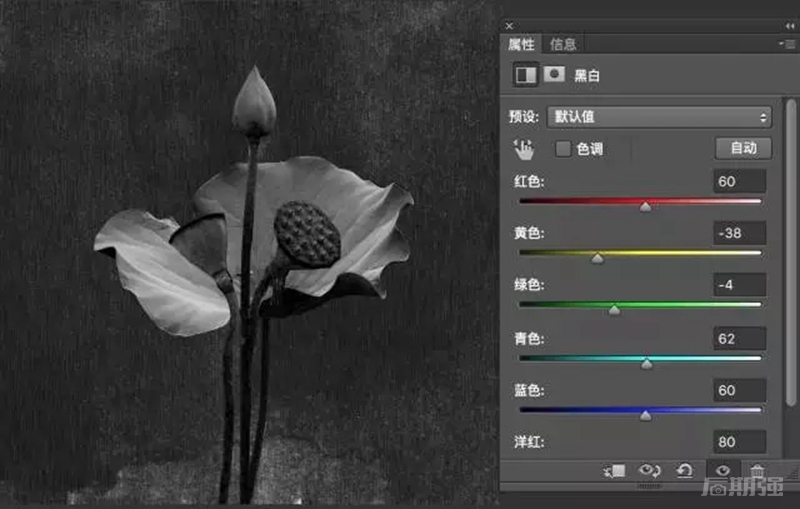Open the 预设 preset dropdown

point(659,117)
